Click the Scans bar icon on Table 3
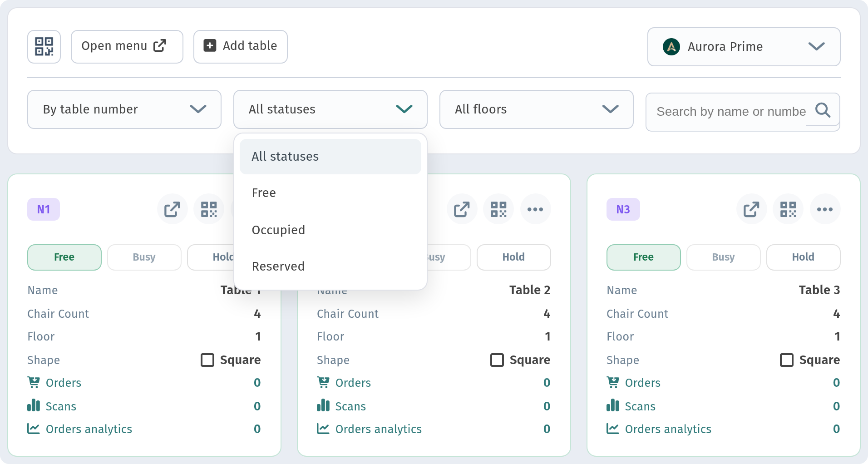Viewport: 868px width, 464px height. click(613, 405)
